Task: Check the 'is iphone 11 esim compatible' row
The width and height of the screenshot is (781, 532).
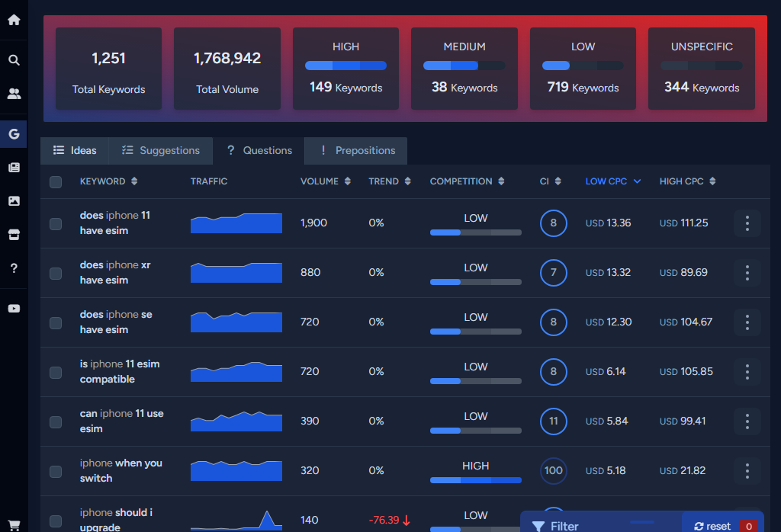Action: [x=56, y=372]
